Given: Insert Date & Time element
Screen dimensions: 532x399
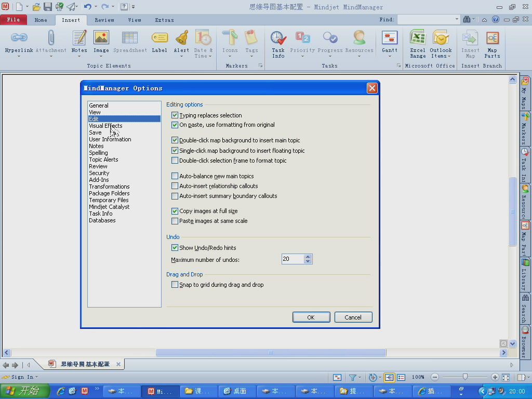Looking at the screenshot, I should pyautogui.click(x=203, y=44).
